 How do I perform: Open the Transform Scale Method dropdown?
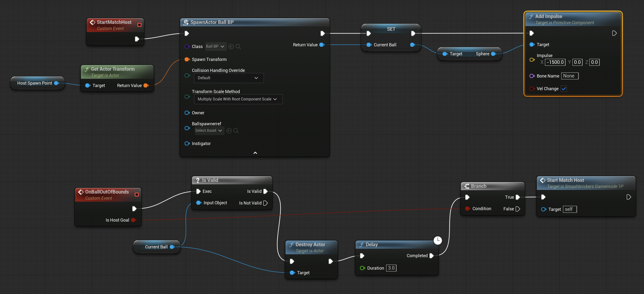pos(238,99)
